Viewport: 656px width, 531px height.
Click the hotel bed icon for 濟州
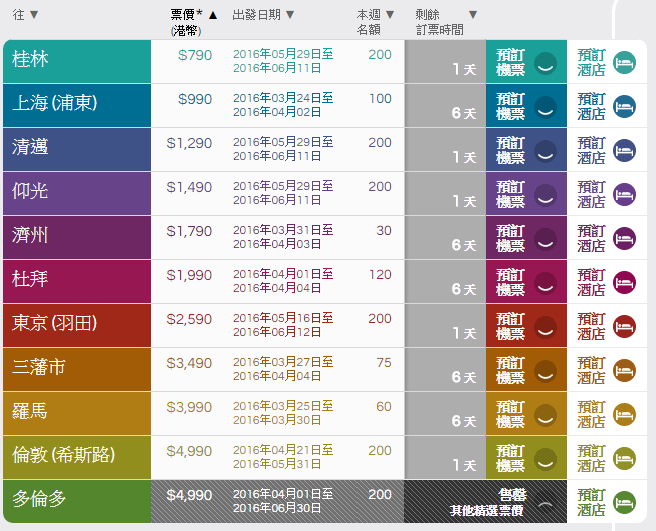tap(624, 238)
